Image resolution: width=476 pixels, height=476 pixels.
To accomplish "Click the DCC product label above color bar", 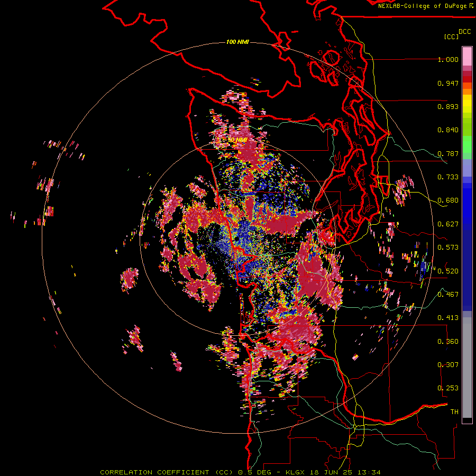I will 464,32.
